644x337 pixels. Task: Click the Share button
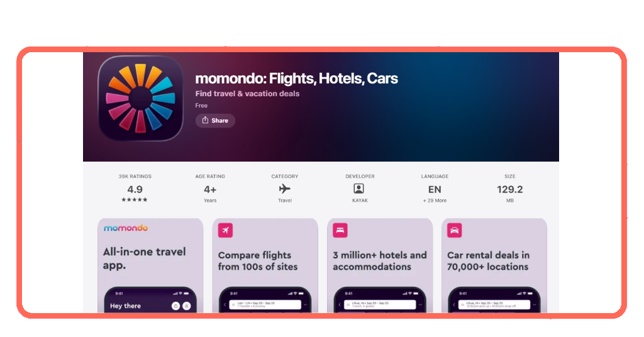click(x=215, y=121)
